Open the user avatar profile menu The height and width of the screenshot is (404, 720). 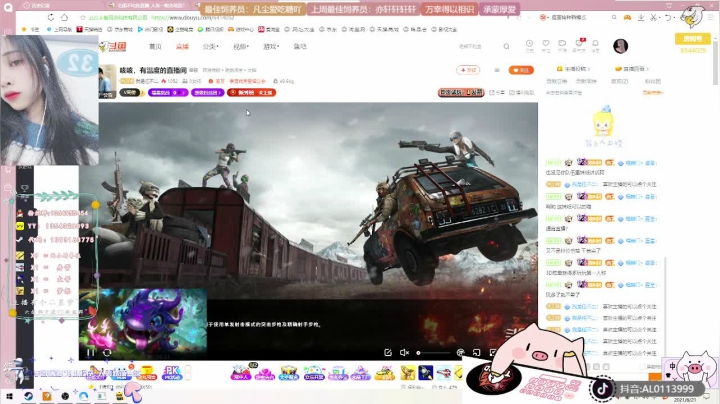point(620,46)
